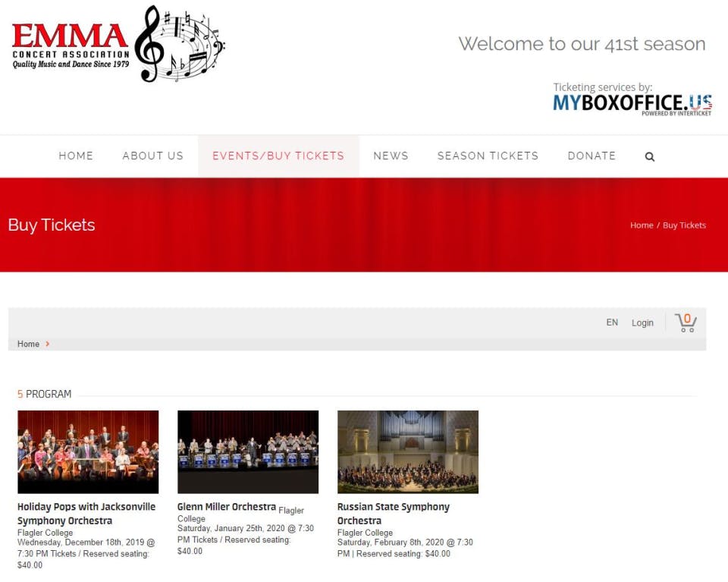The height and width of the screenshot is (582, 728).
Task: Click 'Flagler College' under Russian State Symphony
Action: (365, 533)
